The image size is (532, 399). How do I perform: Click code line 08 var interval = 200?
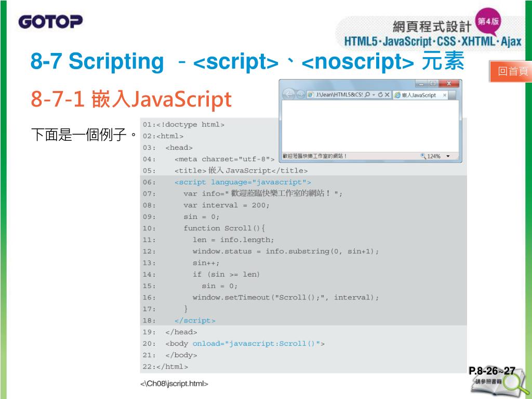(206, 205)
